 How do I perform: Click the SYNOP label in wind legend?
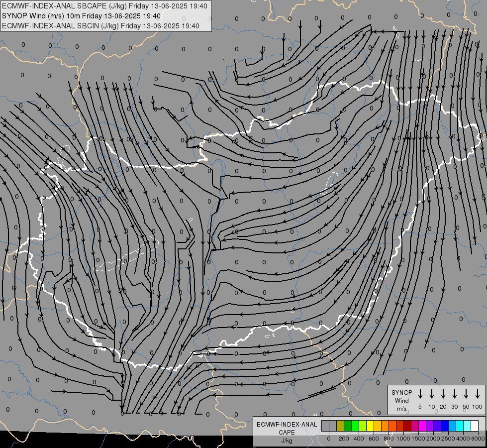coord(401,392)
